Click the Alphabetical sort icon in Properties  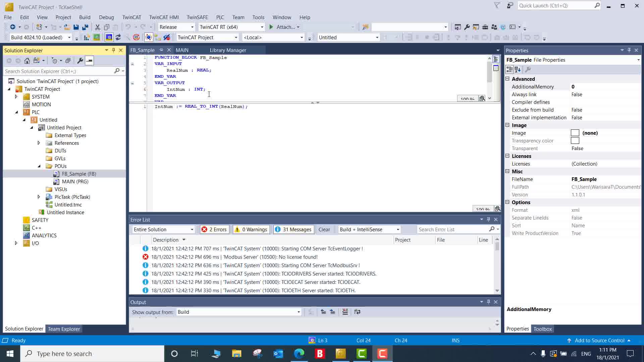tap(518, 69)
